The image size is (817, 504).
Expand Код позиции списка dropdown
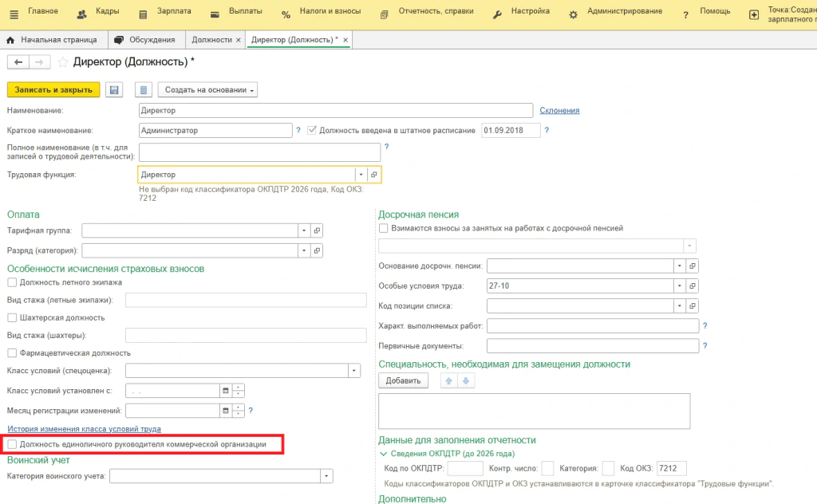(x=680, y=305)
